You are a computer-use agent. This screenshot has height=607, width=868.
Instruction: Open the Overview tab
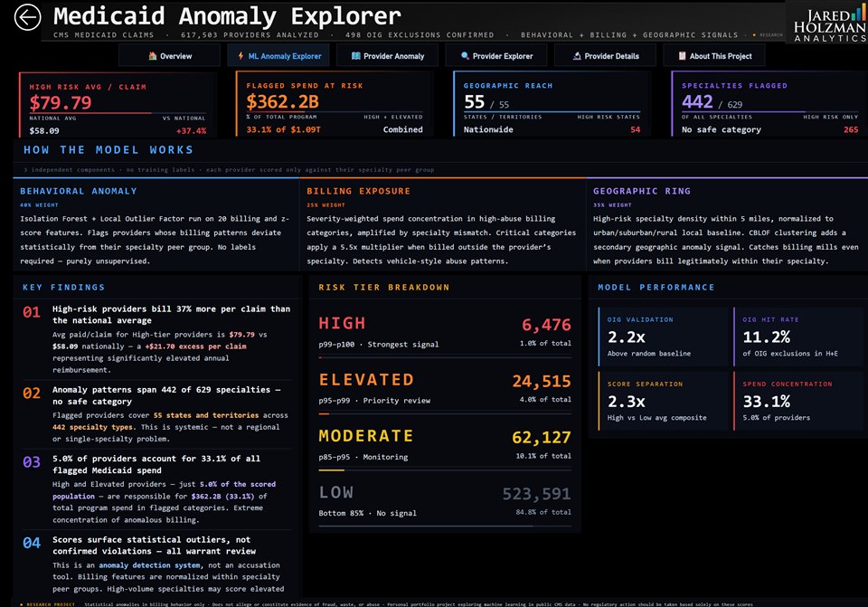coord(169,55)
